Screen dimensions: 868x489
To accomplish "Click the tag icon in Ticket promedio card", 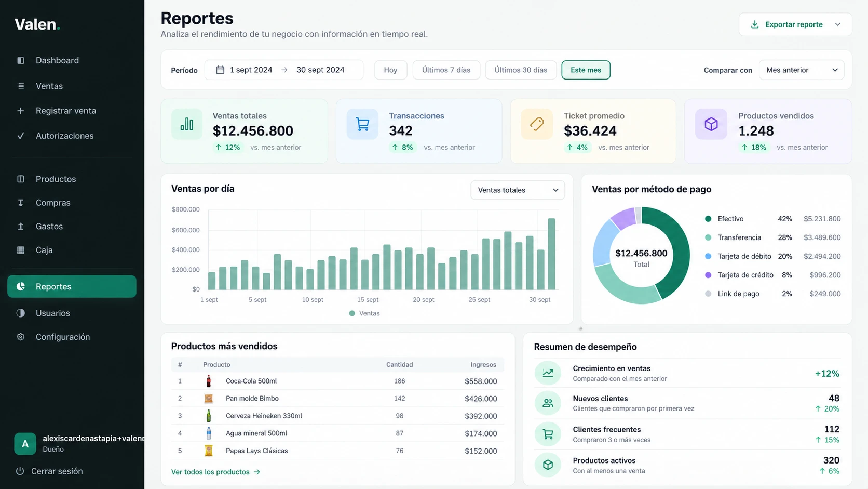I will [x=537, y=124].
